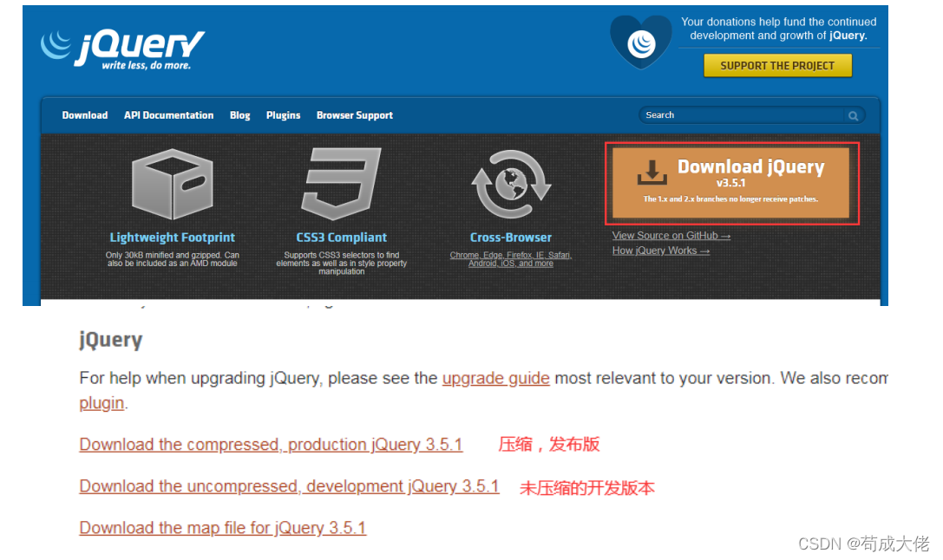Open API Documentation in navigation bar
943x560 pixels.
pos(168,115)
